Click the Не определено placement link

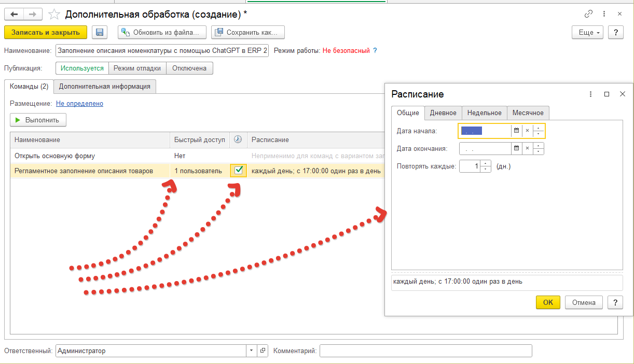tap(79, 104)
